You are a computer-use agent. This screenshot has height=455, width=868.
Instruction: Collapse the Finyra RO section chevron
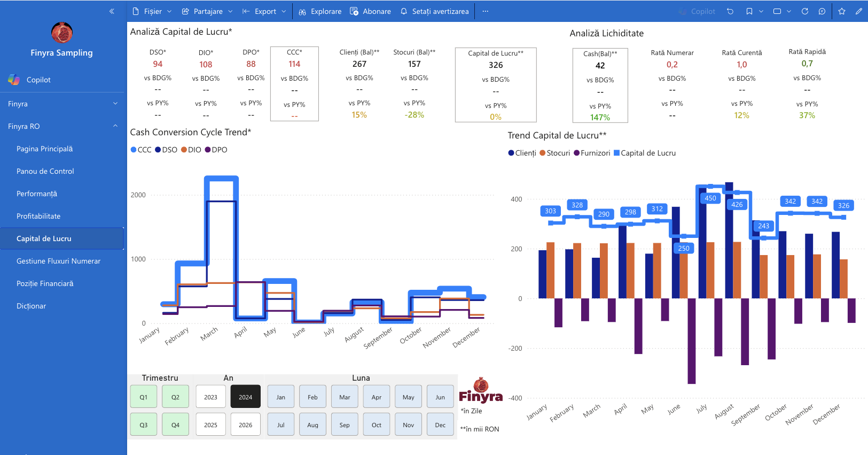click(x=115, y=126)
